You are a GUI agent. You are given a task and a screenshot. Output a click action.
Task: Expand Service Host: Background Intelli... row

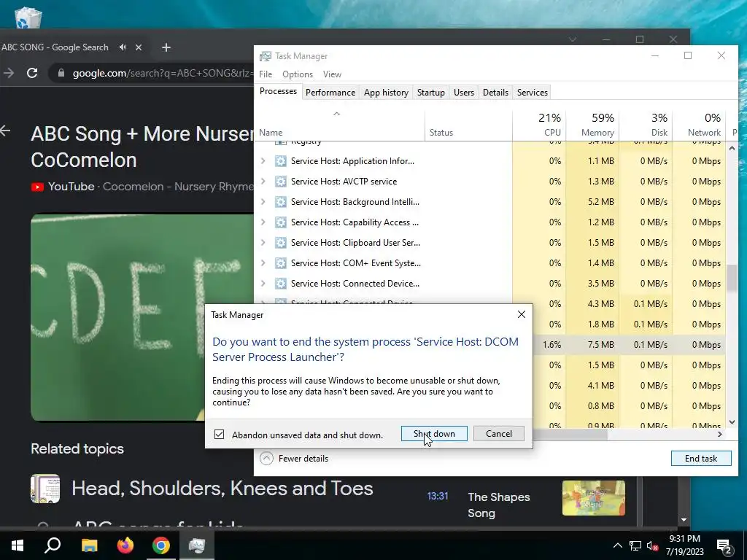(x=263, y=202)
